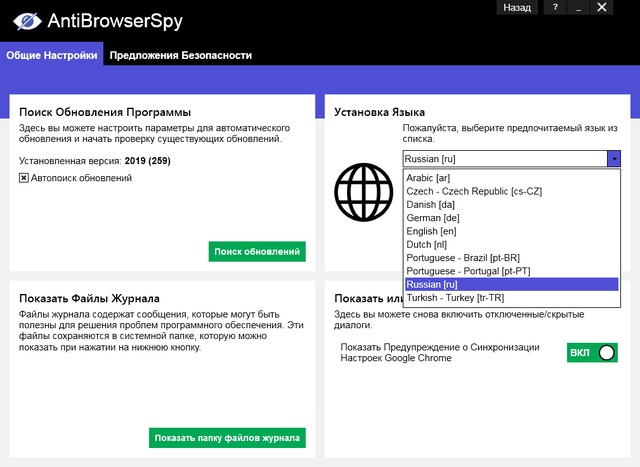Viewport: 640px width, 467px height.
Task: Select Arabic [ar] language option
Action: point(428,178)
